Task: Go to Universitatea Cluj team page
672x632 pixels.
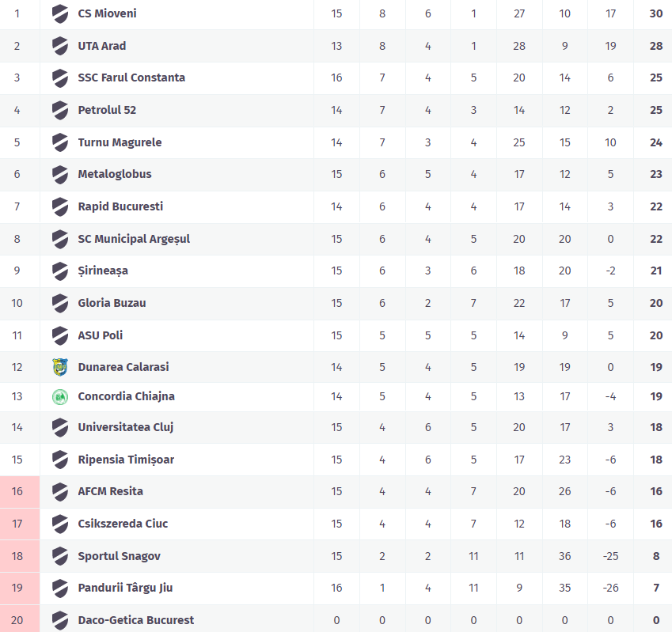Action: tap(126, 427)
